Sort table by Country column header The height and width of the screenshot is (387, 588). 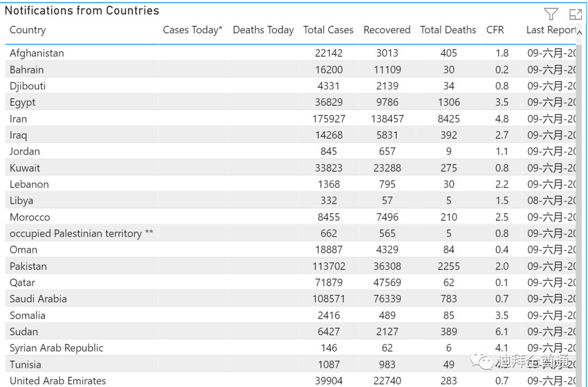tap(28, 31)
